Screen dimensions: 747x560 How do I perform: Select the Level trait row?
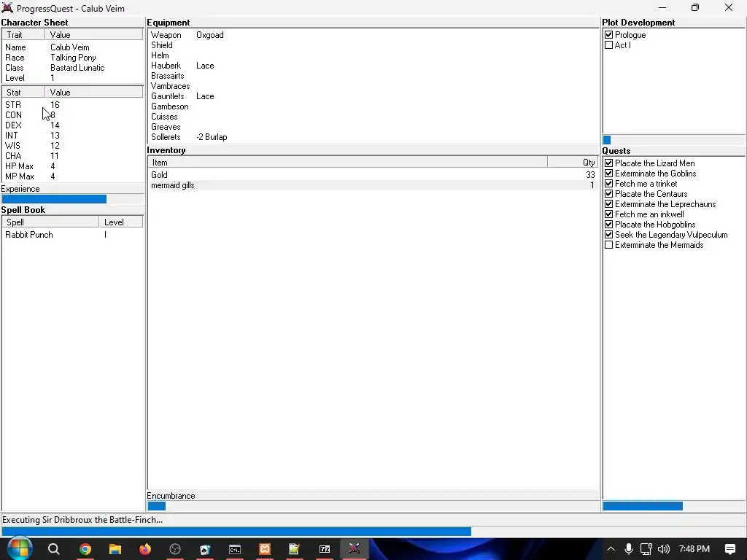pos(72,78)
